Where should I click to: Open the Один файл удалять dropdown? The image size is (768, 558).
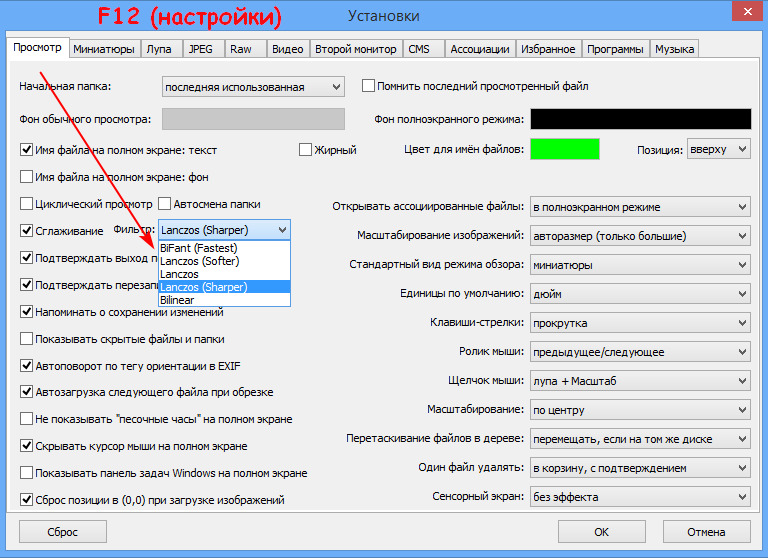[x=640, y=468]
